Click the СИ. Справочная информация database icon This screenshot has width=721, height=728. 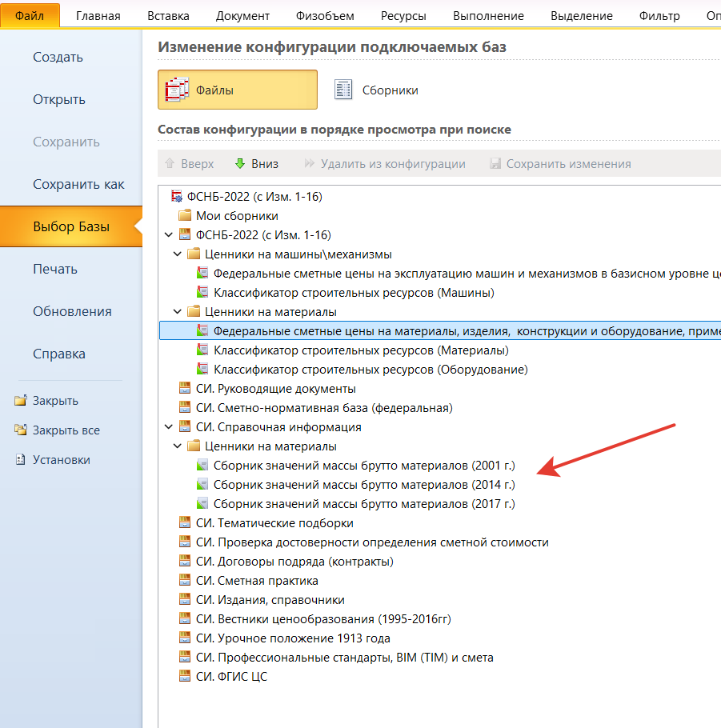tap(185, 426)
